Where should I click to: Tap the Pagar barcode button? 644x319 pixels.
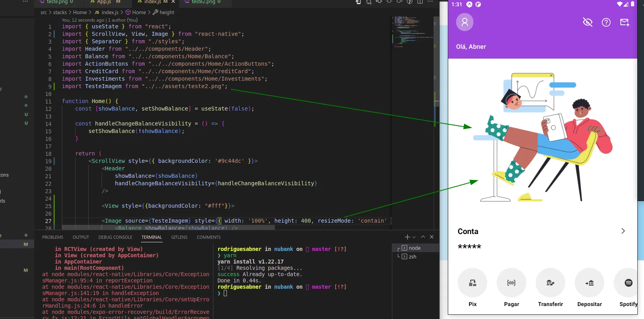coord(511,283)
